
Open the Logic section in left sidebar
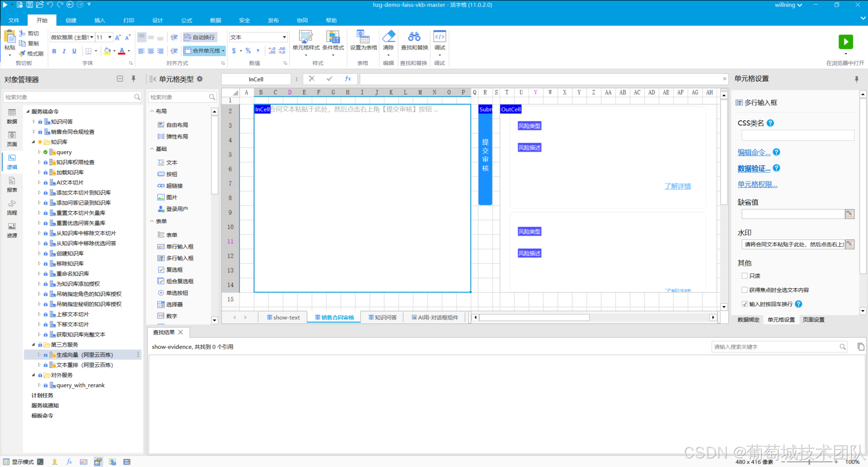[12, 162]
